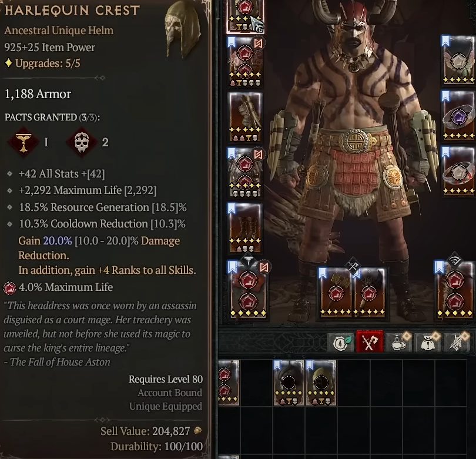The height and width of the screenshot is (459, 476).
Task: Open the seal and green leaf tab
Action: tap(340, 342)
